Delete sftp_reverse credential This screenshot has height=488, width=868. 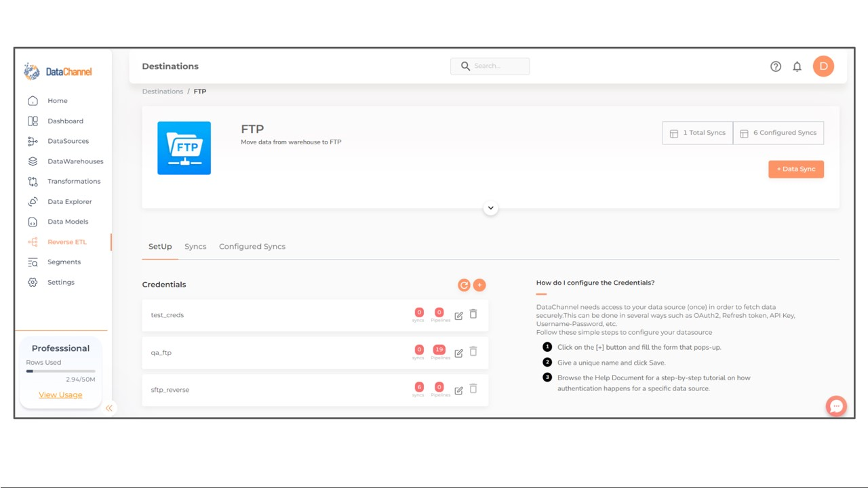point(473,389)
